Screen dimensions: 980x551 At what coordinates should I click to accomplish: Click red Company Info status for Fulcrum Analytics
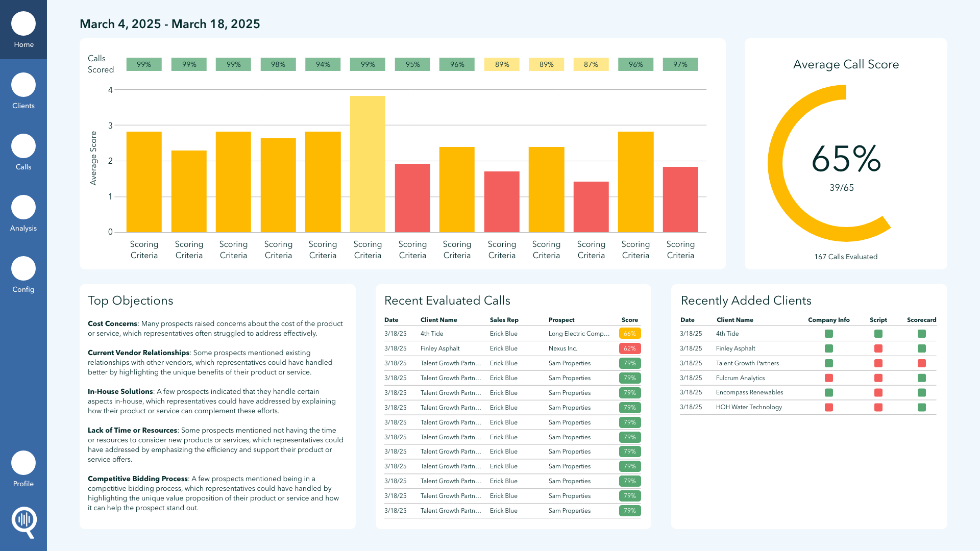pyautogui.click(x=828, y=378)
